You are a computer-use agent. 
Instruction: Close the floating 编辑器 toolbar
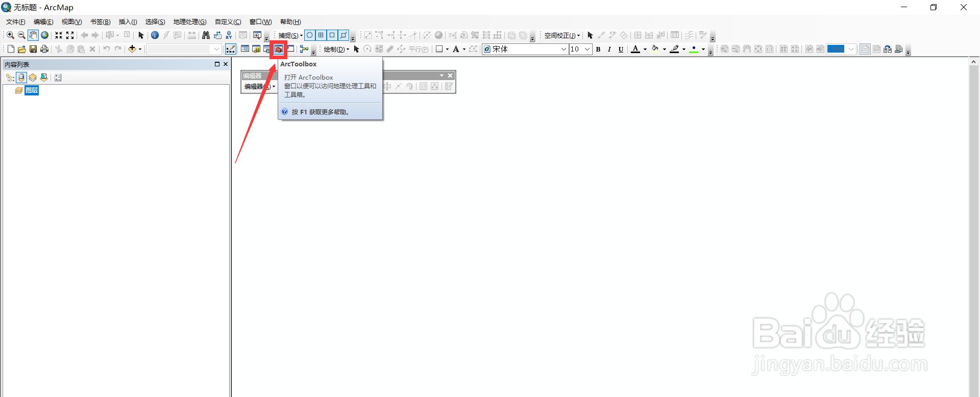[x=450, y=76]
